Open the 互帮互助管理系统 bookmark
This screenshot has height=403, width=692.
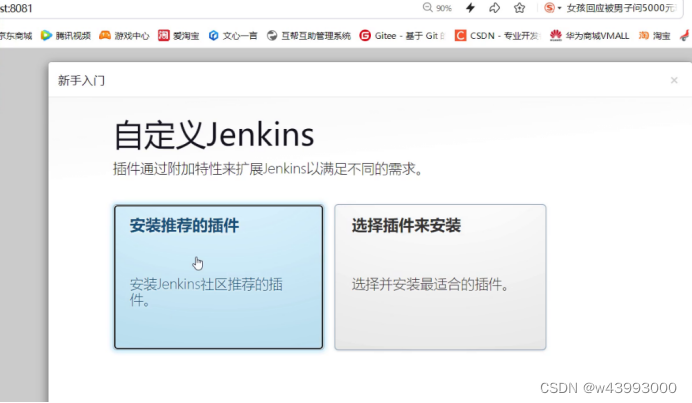coord(309,36)
